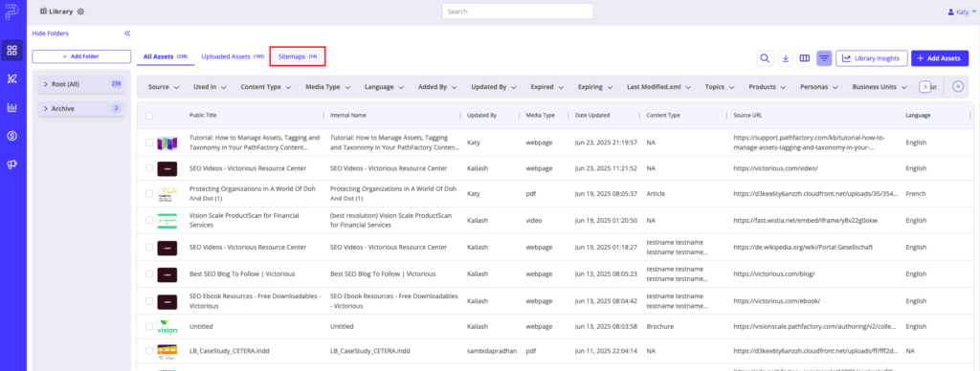The image size is (980, 371).
Task: Click the PathFactory logo icon
Action: (x=12, y=11)
